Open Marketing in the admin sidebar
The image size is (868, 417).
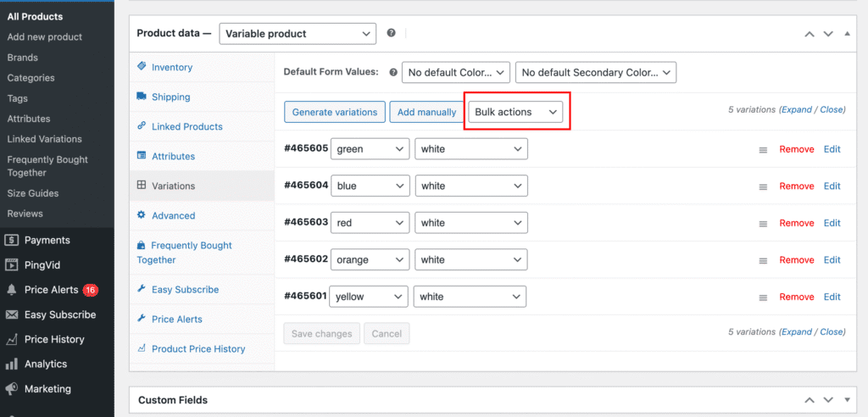[47, 389]
